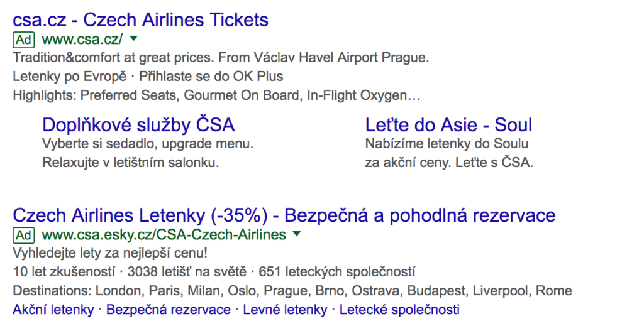
Task: Expand the dropdown arrow after csa.esky.cz URL
Action: coord(297,234)
